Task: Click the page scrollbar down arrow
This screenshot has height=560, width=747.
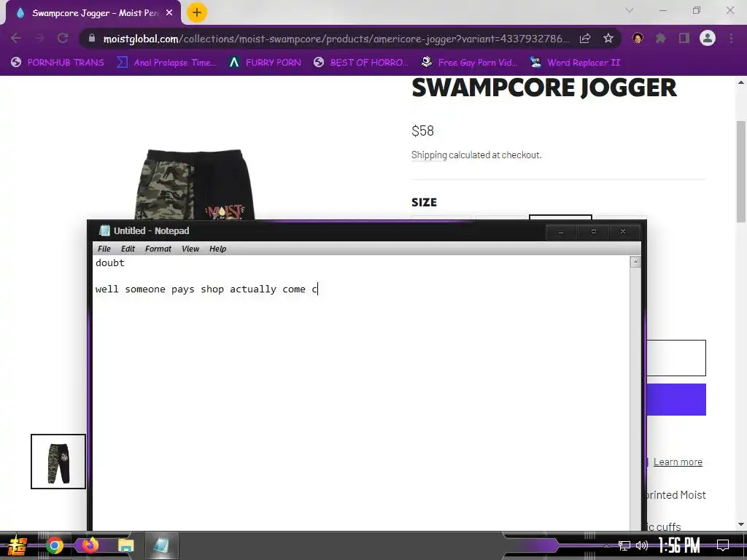Action: click(741, 524)
